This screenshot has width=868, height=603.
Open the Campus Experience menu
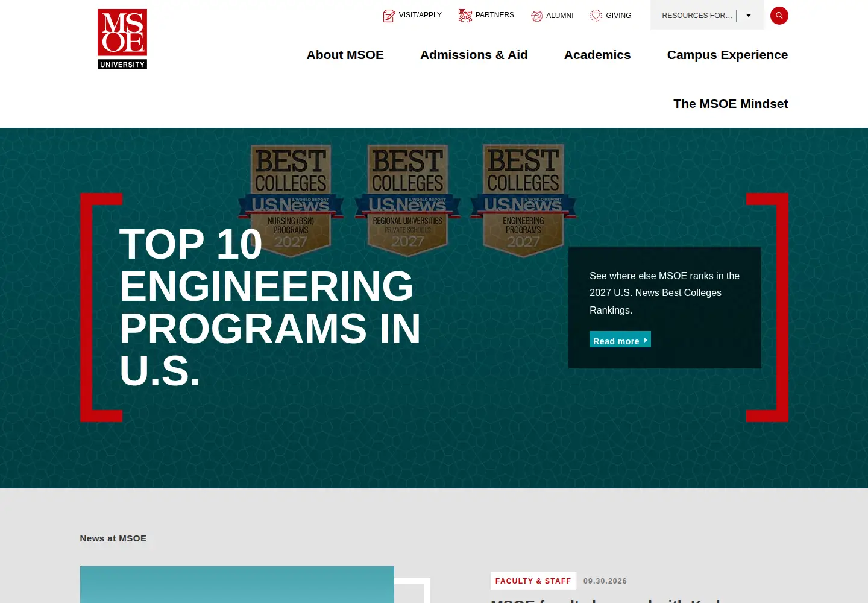[727, 55]
